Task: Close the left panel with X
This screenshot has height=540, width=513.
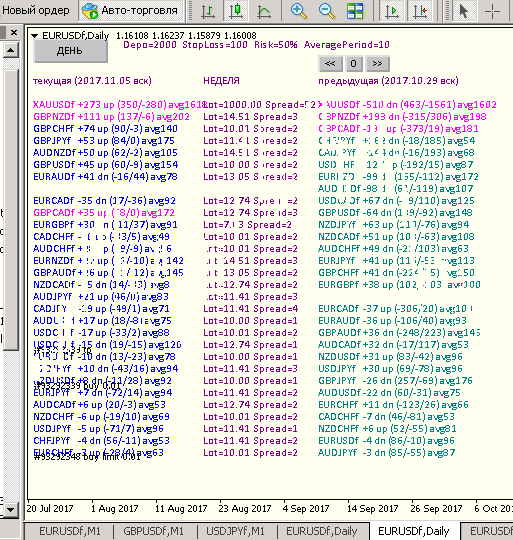Action: coord(14,32)
